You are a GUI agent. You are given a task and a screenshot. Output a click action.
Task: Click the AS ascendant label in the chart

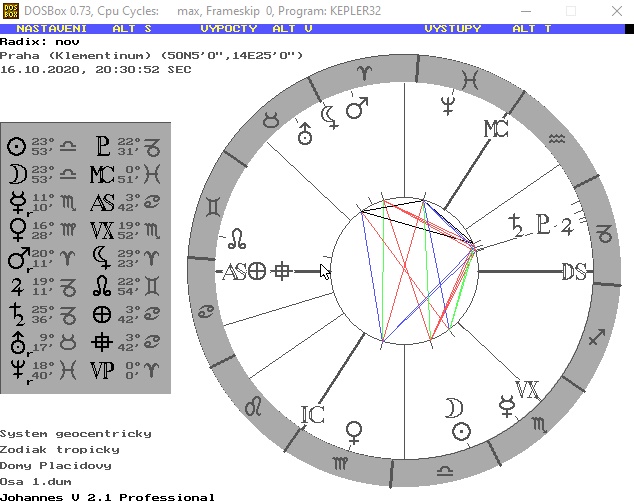tap(235, 272)
